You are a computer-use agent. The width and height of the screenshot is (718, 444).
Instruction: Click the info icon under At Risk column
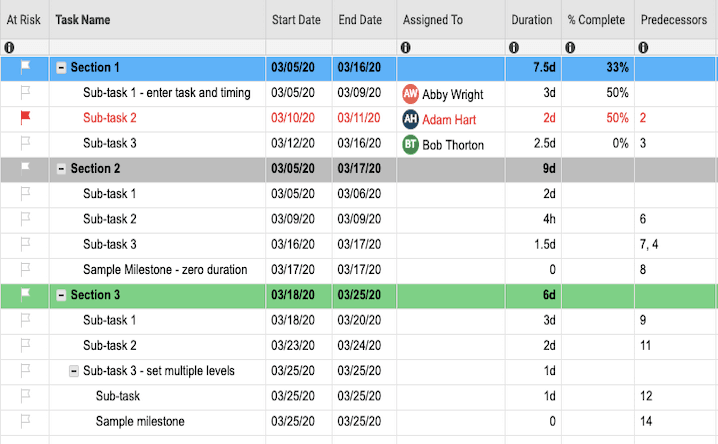9,47
